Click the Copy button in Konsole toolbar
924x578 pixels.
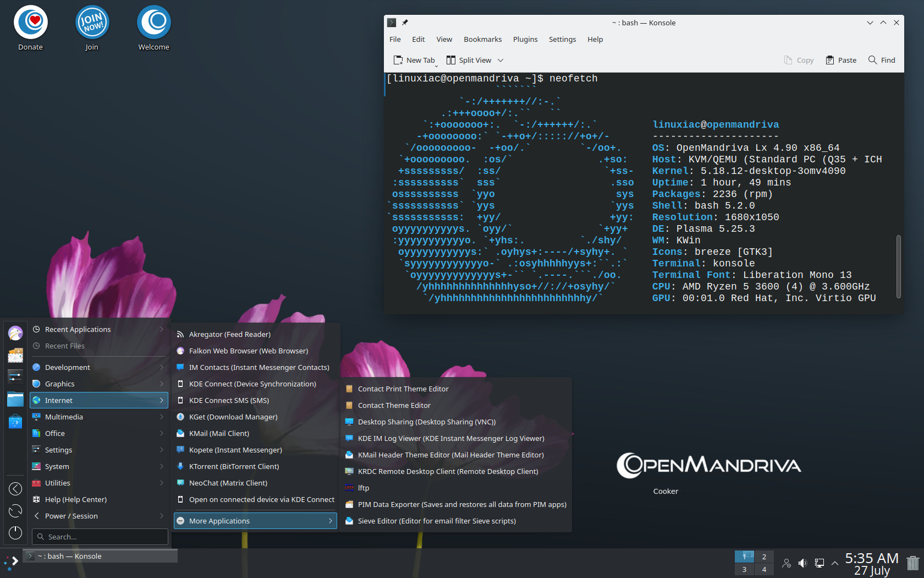pos(799,60)
